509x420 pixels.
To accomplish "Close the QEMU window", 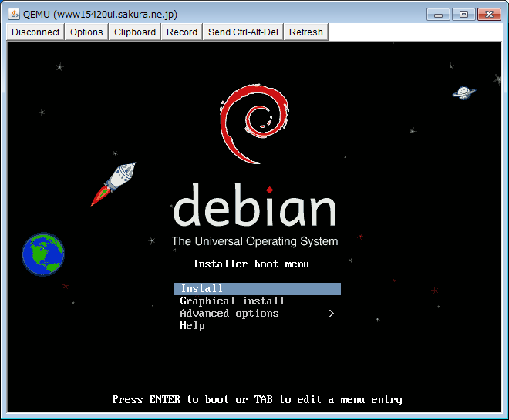I will pos(489,15).
